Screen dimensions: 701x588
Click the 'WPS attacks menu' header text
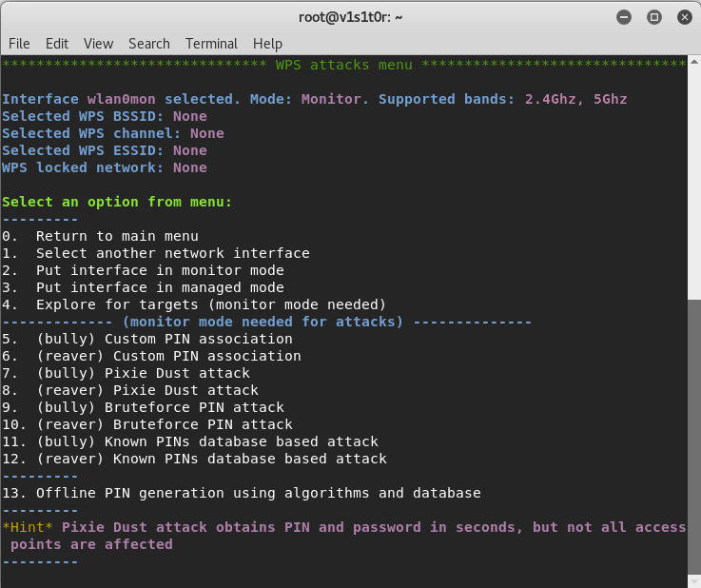tap(343, 65)
